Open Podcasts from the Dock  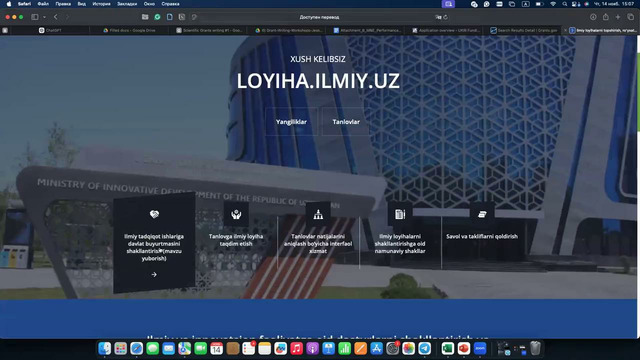[313, 348]
